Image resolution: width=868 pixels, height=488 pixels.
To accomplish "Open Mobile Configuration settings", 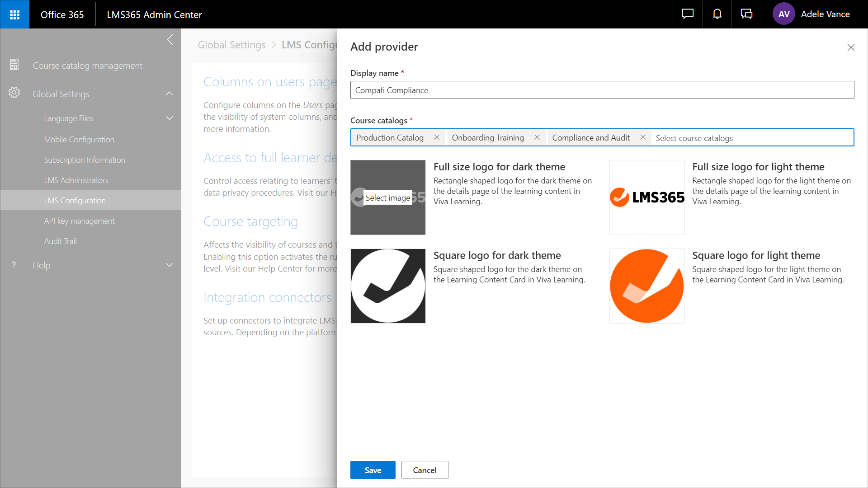I will (79, 140).
